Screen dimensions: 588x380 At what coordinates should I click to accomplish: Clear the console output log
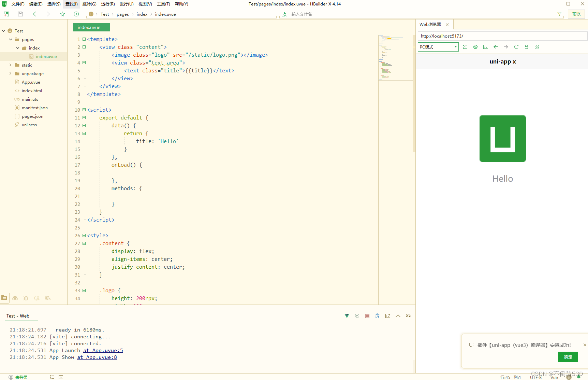pos(408,316)
